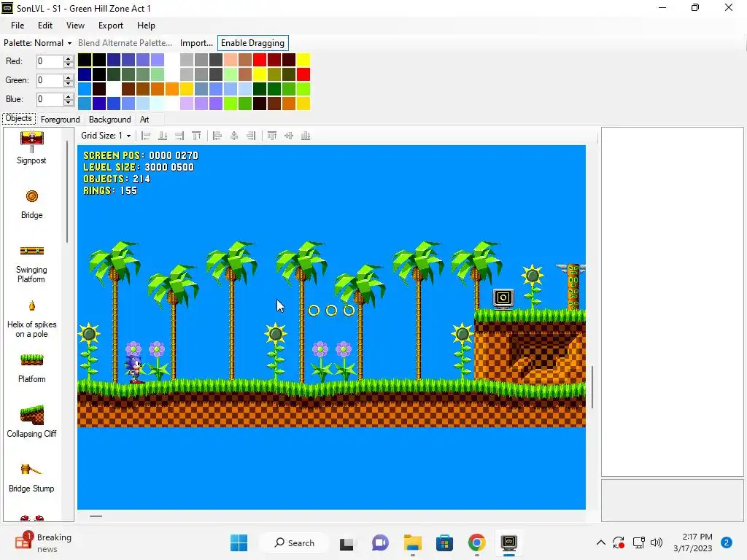
Task: Click the SonLVL taskbar icon
Action: [x=508, y=542]
